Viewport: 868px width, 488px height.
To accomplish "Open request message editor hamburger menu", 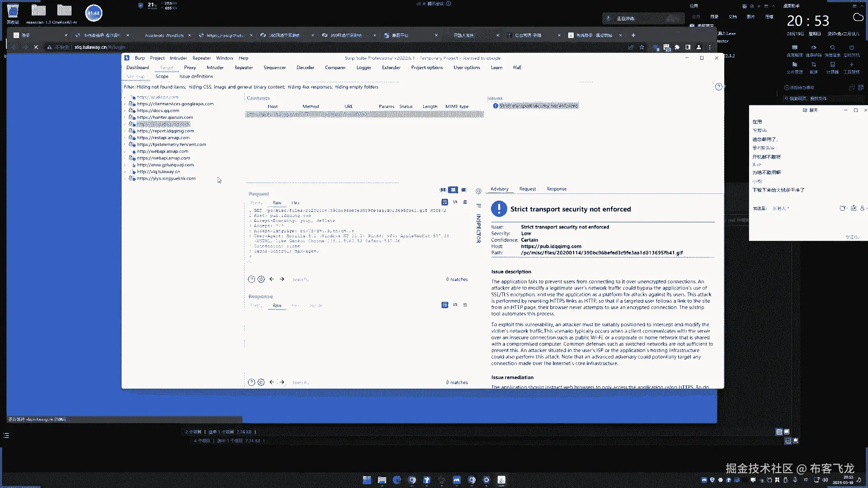I will click(x=465, y=202).
